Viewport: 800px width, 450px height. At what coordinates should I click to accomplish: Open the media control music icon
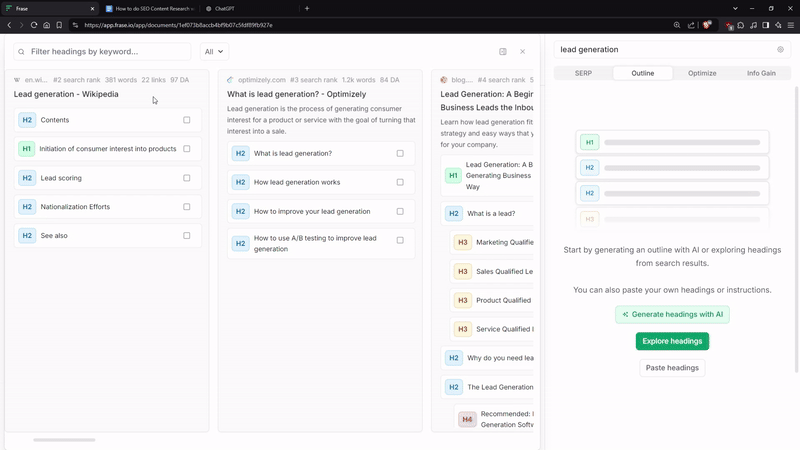tap(754, 25)
